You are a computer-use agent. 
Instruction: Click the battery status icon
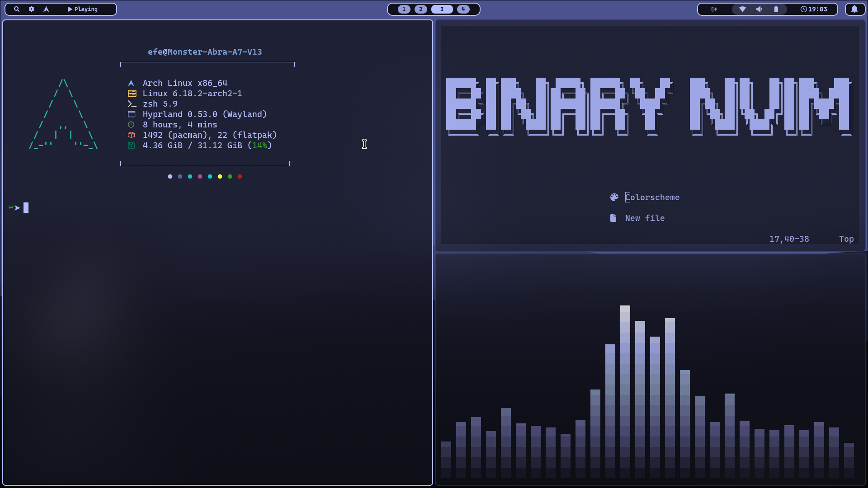[776, 9]
